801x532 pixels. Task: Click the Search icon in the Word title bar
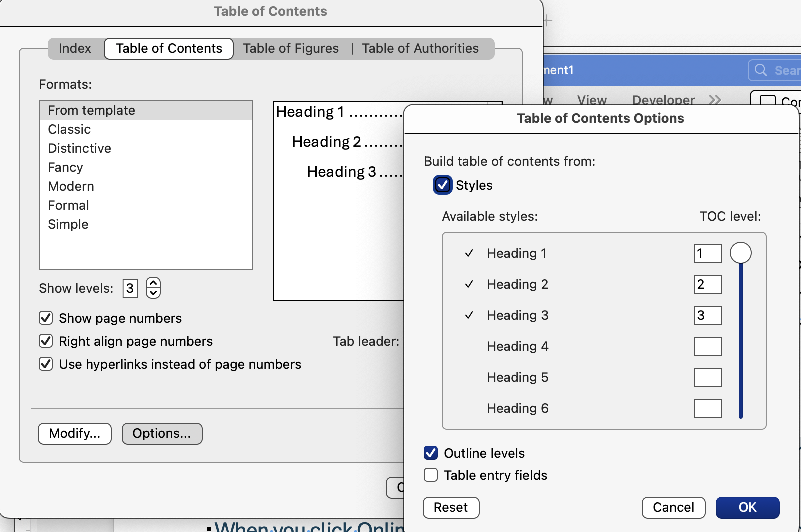760,70
